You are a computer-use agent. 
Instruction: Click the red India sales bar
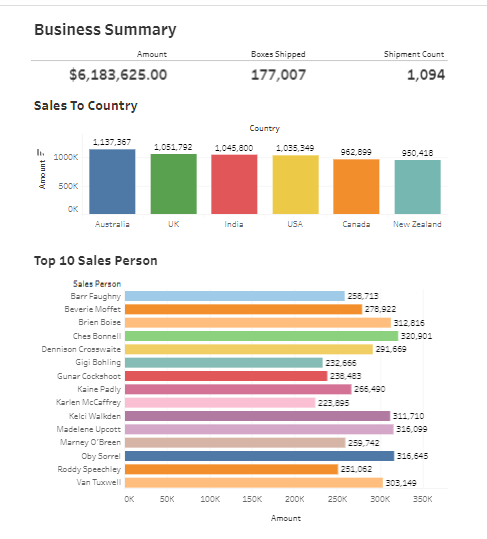(234, 184)
